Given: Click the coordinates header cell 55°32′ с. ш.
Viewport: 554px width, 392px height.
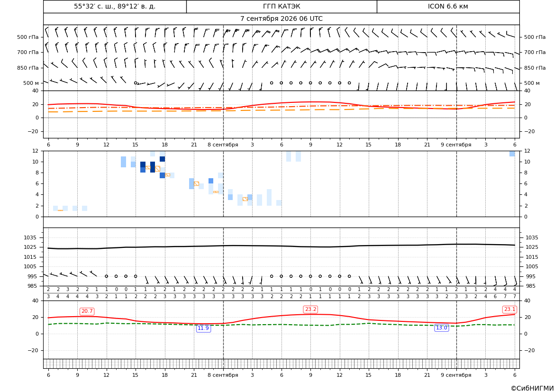Looking at the screenshot, I should pos(115,6).
